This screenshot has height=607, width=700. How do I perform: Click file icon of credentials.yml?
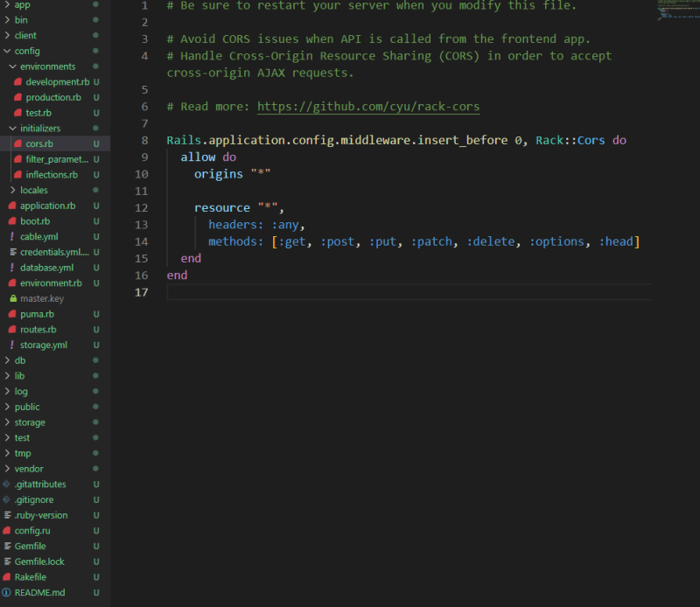pyautogui.click(x=13, y=252)
